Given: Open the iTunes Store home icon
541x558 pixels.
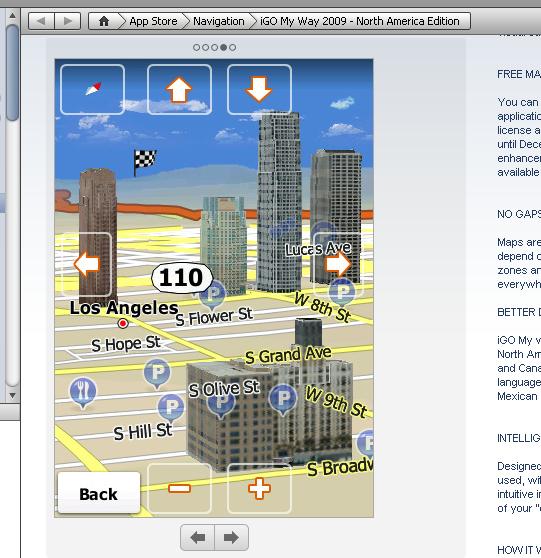Looking at the screenshot, I should (x=104, y=21).
